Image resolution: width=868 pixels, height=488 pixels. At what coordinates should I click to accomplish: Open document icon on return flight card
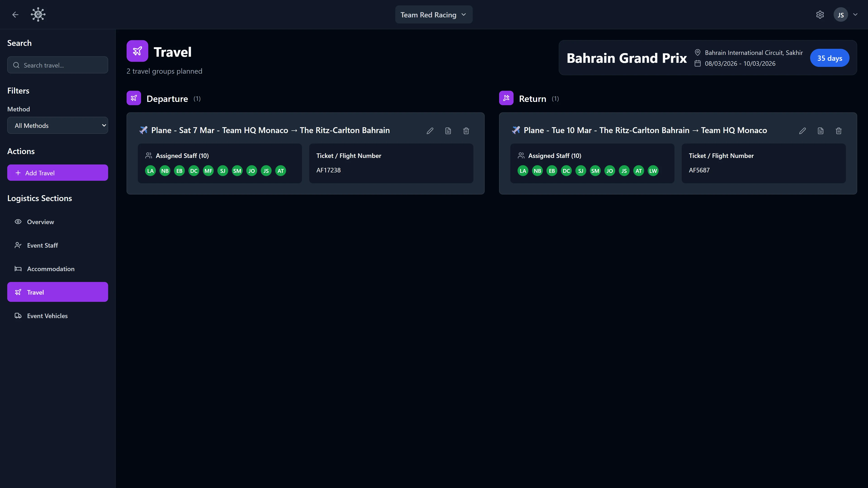click(821, 131)
